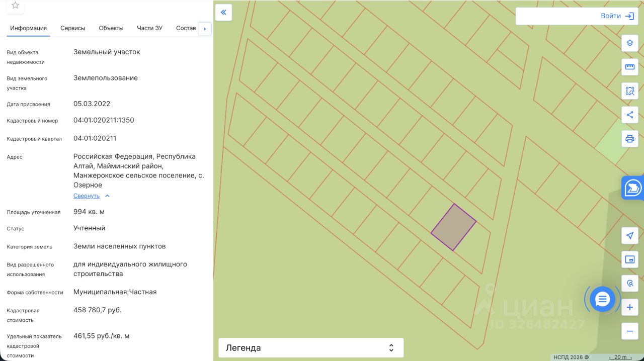Zoom in with the plus button

pos(630,307)
